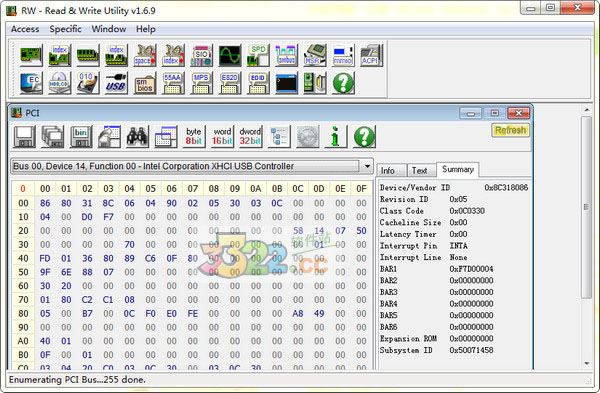Viewport: 600px width, 393px height.
Task: Open the ACPI tables tool
Action: [x=371, y=55]
